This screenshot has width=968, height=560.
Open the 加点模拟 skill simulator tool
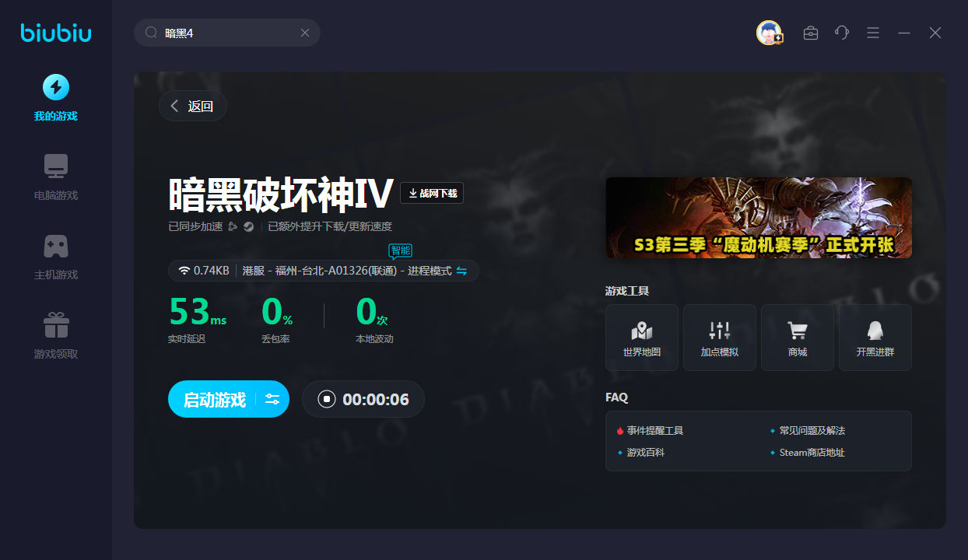pyautogui.click(x=719, y=337)
